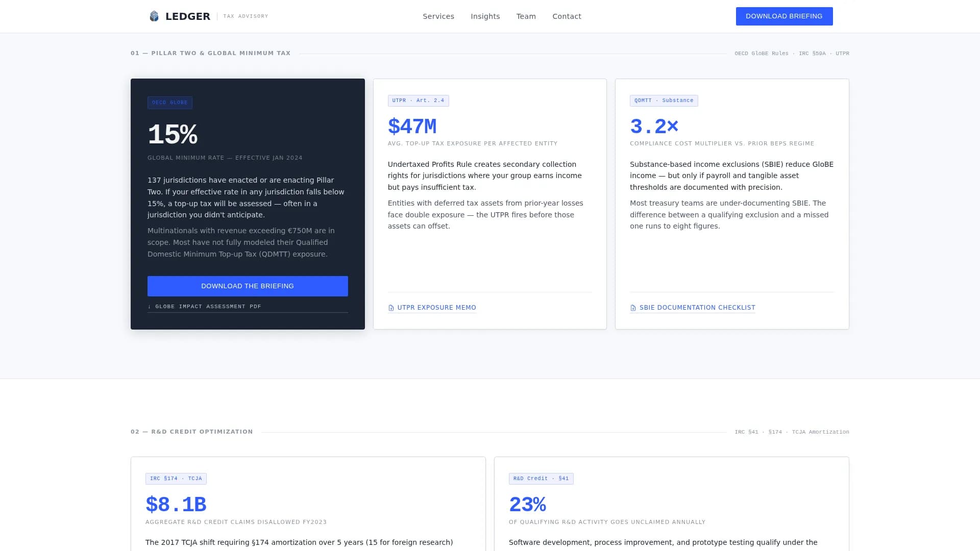Viewport: 980px width, 551px height.
Task: Click the 23% unclaimed R&D figure
Action: click(527, 505)
